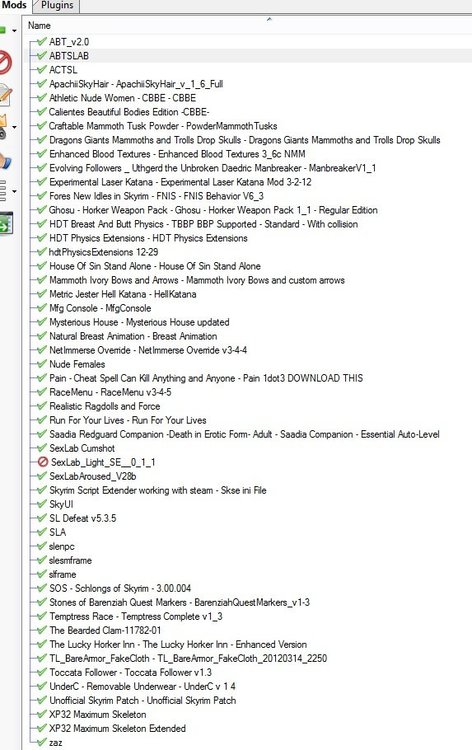Select Stones of Barenziah Quest Markers mod
This screenshot has height=750, width=472.
tap(179, 602)
